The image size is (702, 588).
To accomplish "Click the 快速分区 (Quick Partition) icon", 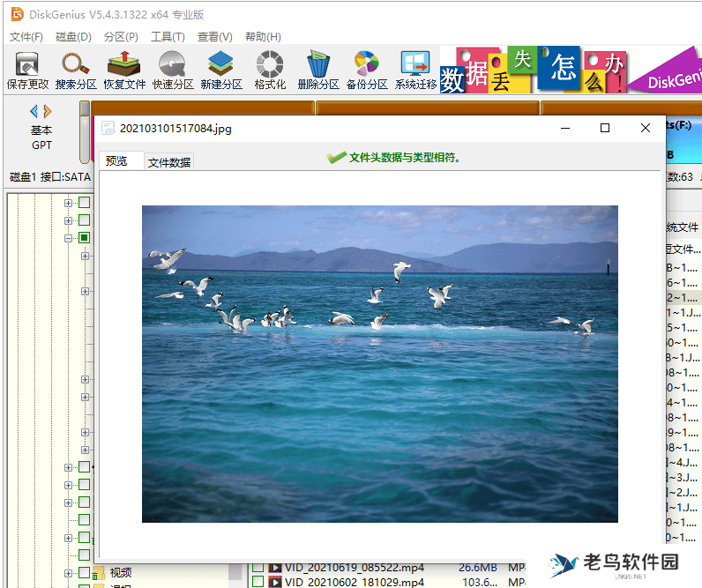I will (x=173, y=70).
